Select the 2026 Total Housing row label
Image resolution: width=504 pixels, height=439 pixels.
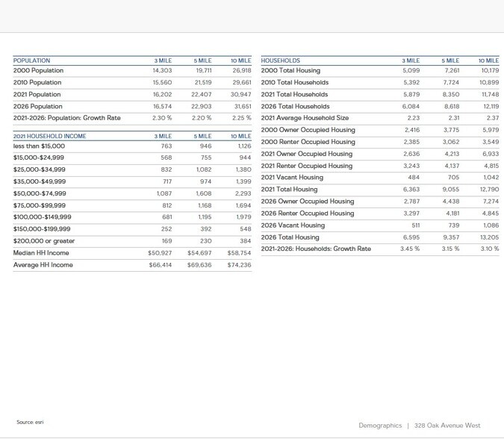coord(290,237)
